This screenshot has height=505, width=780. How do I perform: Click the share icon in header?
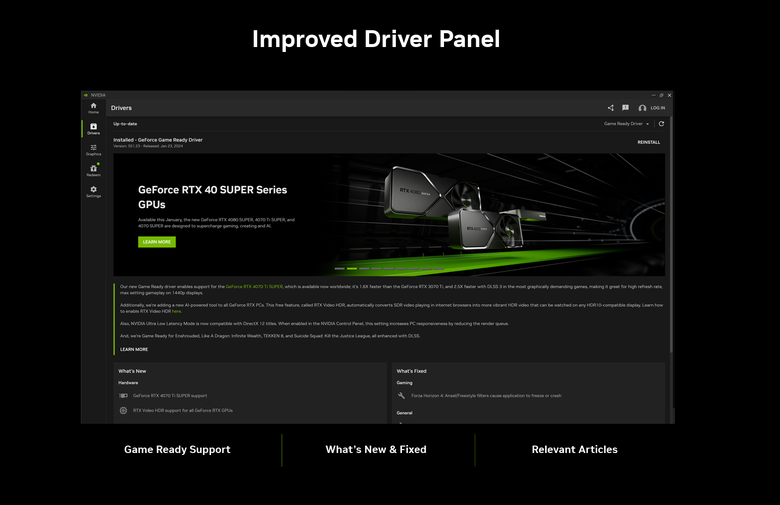pos(610,108)
